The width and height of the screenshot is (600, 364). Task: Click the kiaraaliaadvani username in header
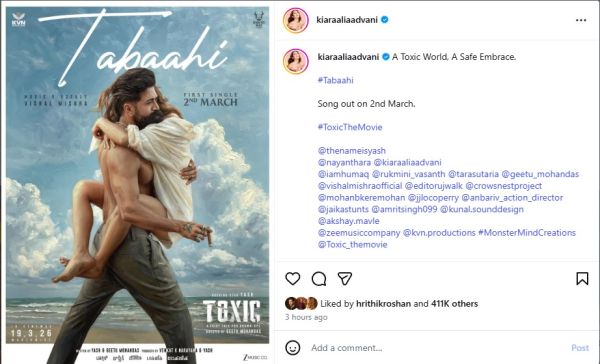347,20
